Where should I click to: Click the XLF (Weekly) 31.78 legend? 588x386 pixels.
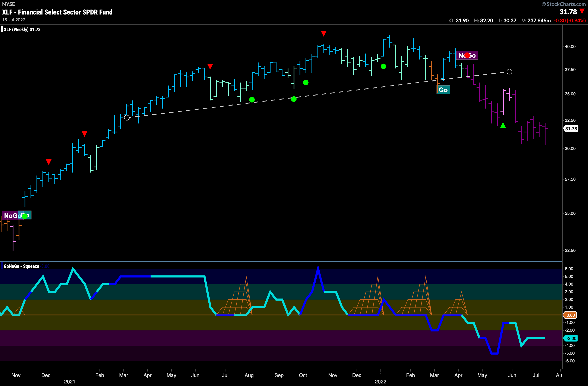[x=21, y=29]
